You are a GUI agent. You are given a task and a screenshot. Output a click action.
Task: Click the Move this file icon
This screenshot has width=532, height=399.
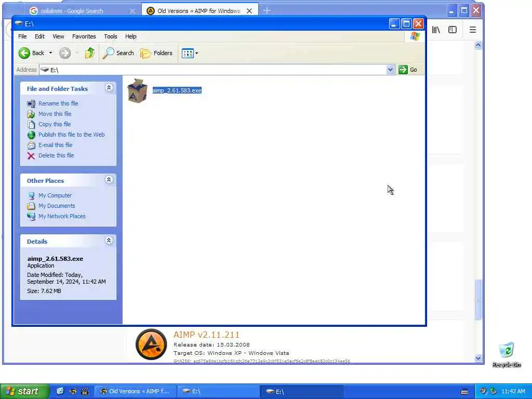[31, 114]
